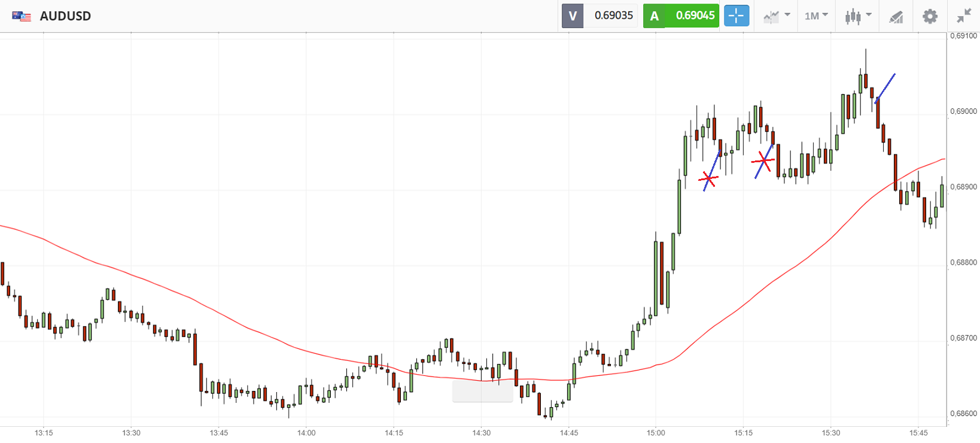The width and height of the screenshot is (980, 443).
Task: Click the collapse chart arrows icon
Action: click(964, 16)
